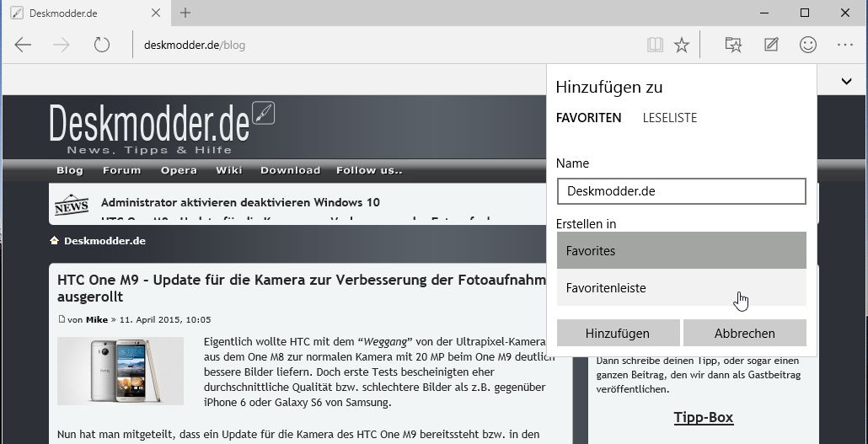Click the favorites star icon

point(682,45)
